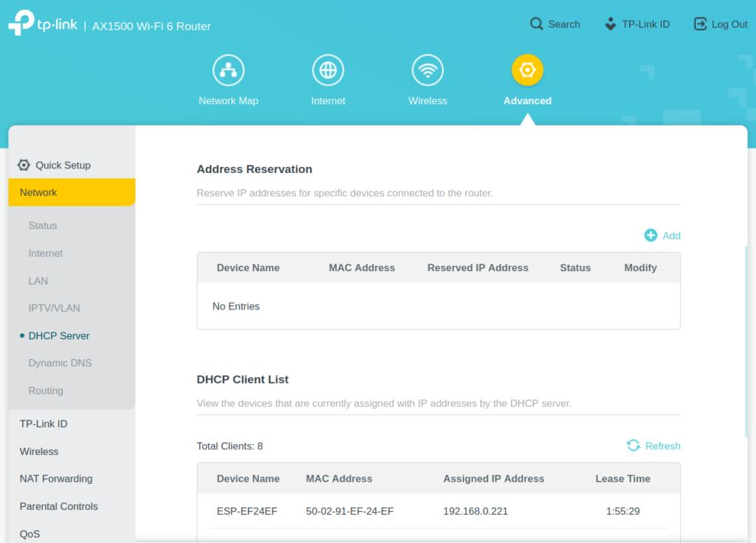Open Search in the header
Image resolution: width=756 pixels, height=543 pixels.
[x=555, y=24]
